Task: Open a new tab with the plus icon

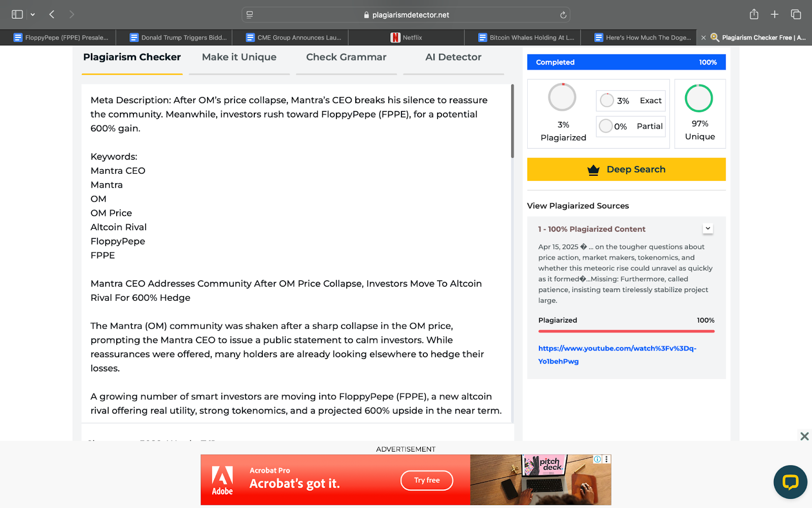Action: [x=774, y=14]
